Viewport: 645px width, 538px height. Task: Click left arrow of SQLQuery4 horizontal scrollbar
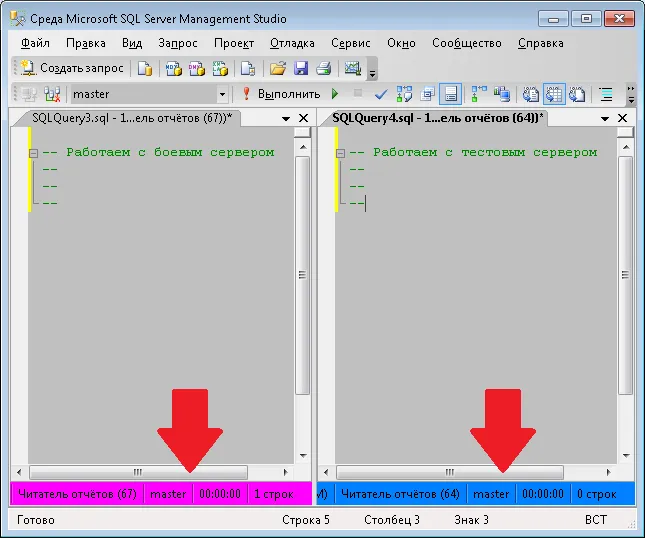tap(326, 472)
